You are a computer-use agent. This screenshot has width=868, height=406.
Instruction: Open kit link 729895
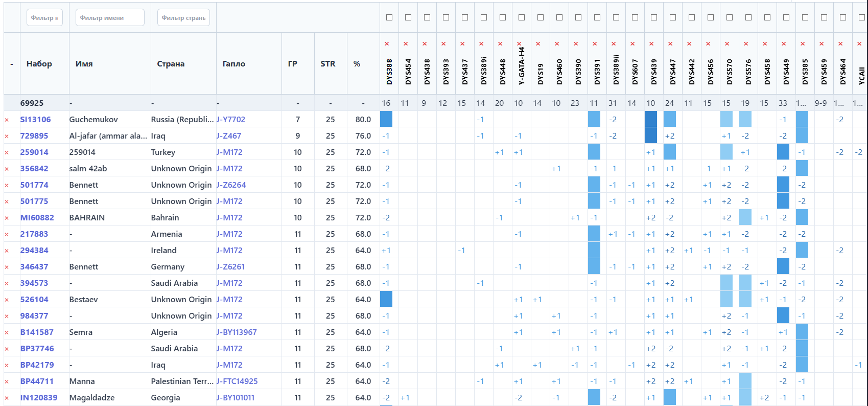(x=34, y=136)
